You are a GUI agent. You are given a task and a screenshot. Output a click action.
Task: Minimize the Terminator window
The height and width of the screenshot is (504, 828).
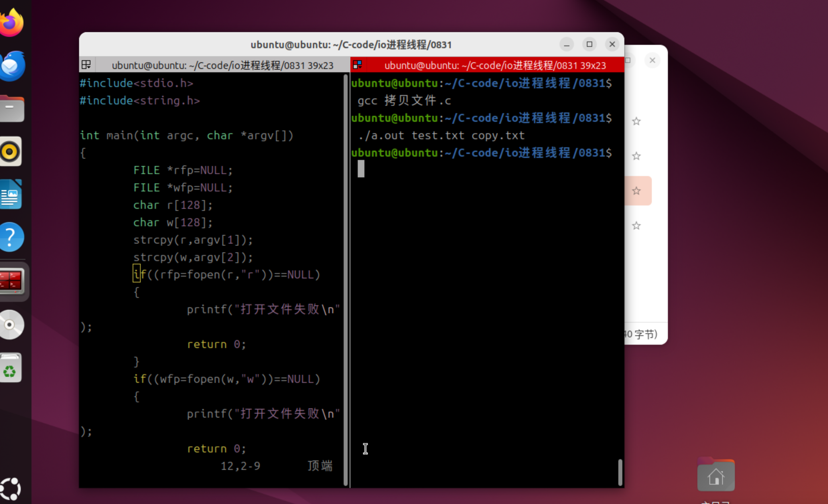pyautogui.click(x=566, y=44)
